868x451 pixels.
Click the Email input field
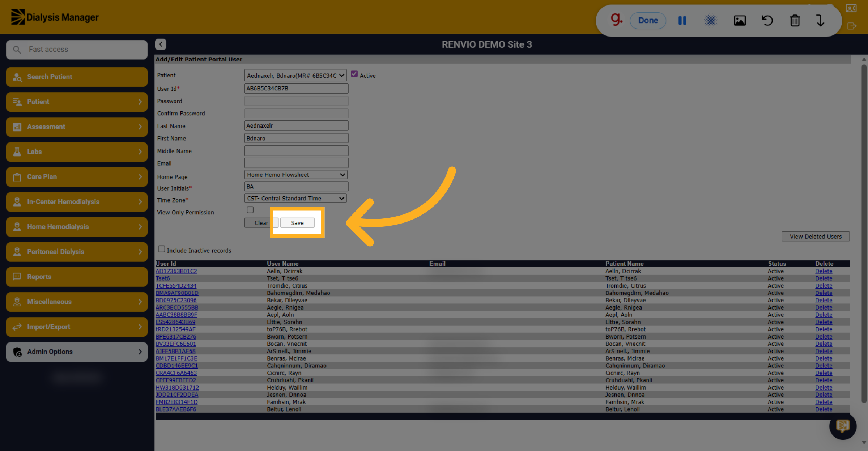(296, 163)
